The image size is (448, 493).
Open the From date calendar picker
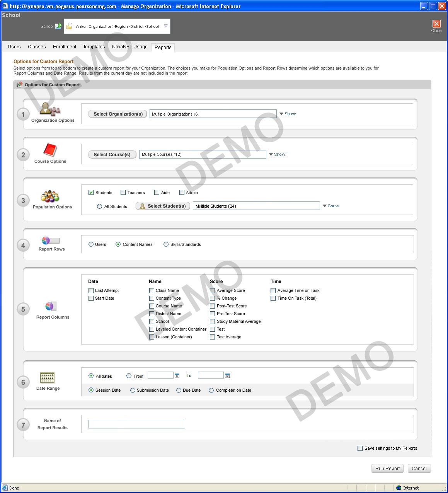click(x=177, y=376)
